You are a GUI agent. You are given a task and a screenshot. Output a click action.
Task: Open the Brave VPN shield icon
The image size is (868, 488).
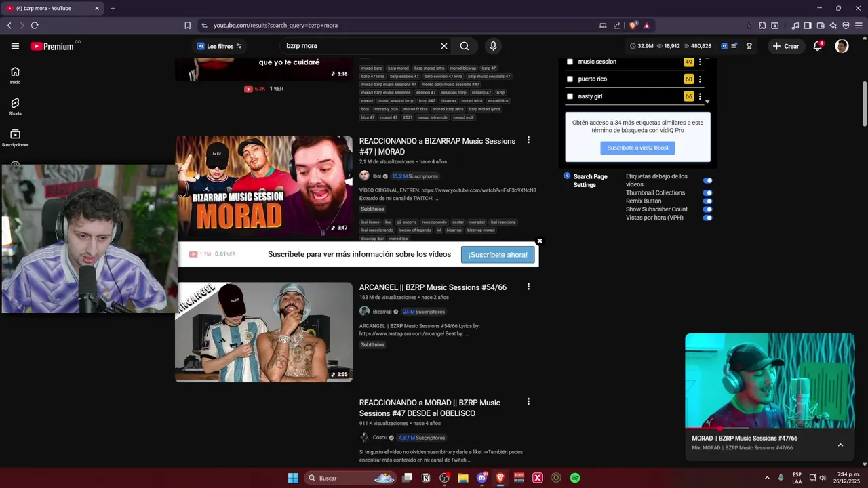846,26
